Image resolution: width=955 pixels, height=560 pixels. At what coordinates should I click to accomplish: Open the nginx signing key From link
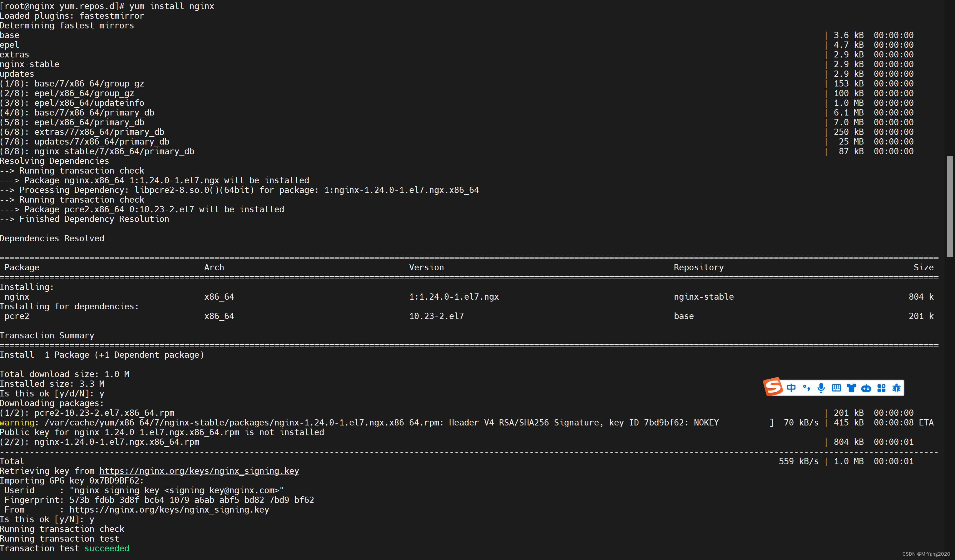(169, 510)
